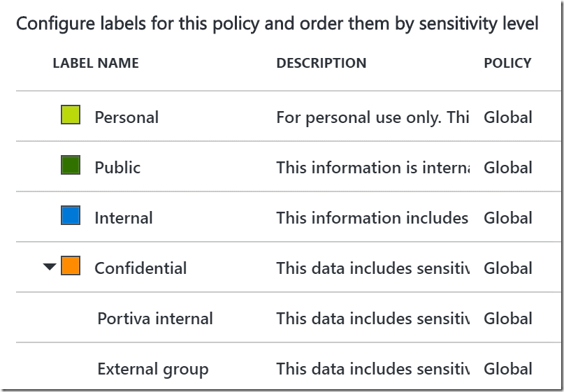
Task: Click the 'This information includes' description
Action: point(373,218)
